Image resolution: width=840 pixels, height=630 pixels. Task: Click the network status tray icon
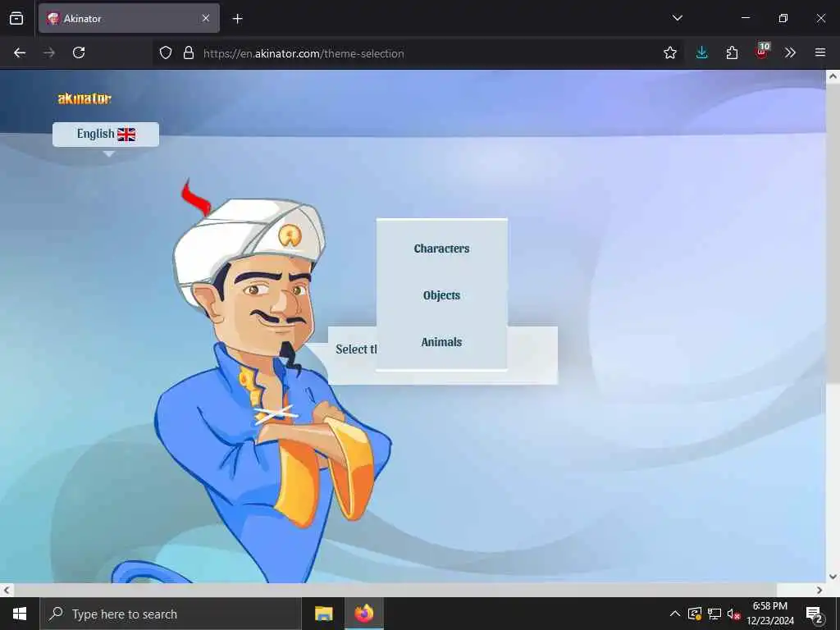click(714, 614)
